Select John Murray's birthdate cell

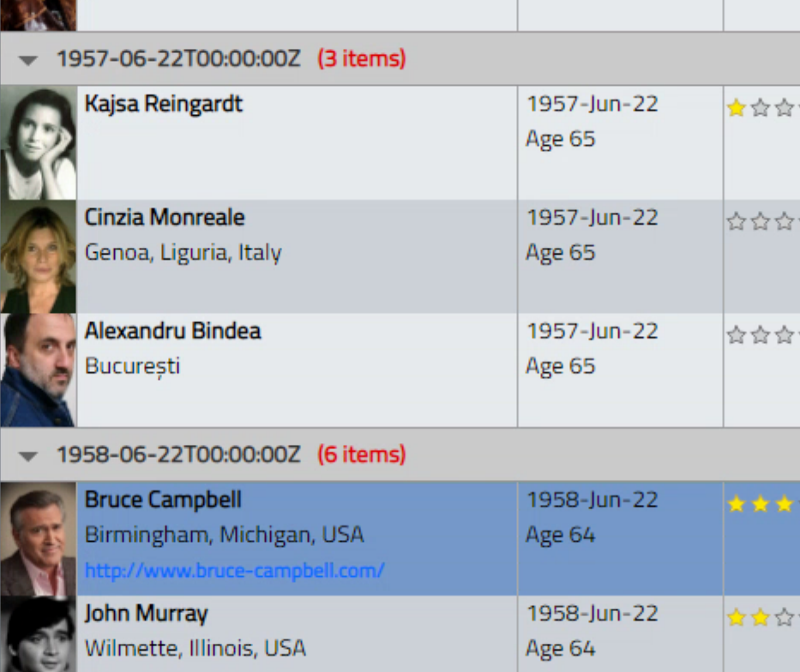click(x=620, y=633)
